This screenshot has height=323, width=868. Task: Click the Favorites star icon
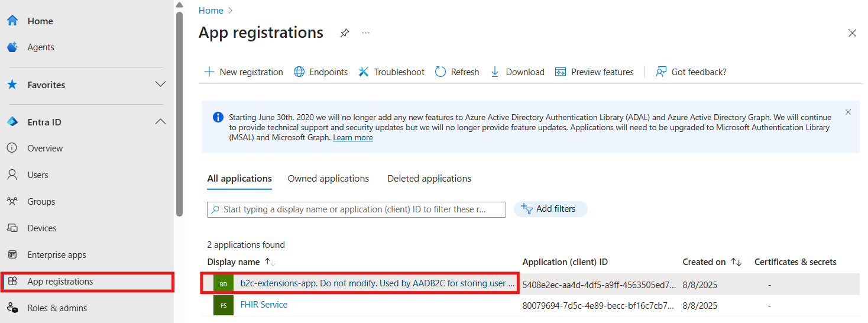(x=12, y=85)
